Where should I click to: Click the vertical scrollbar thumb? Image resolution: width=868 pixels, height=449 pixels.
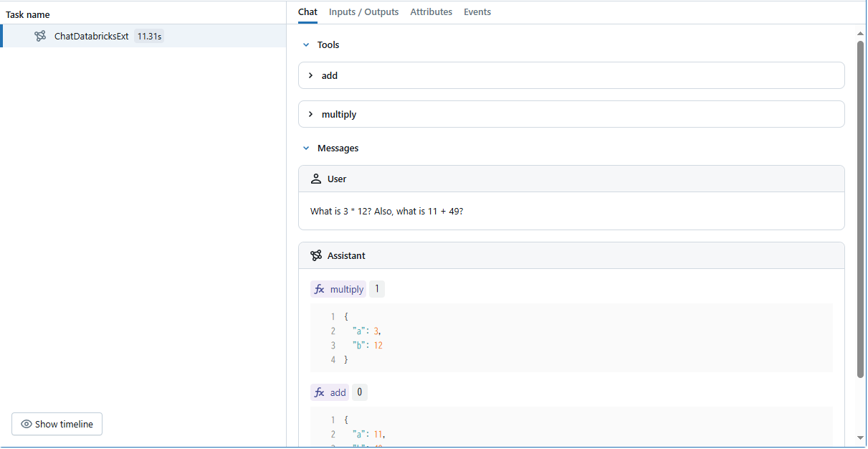(861, 209)
